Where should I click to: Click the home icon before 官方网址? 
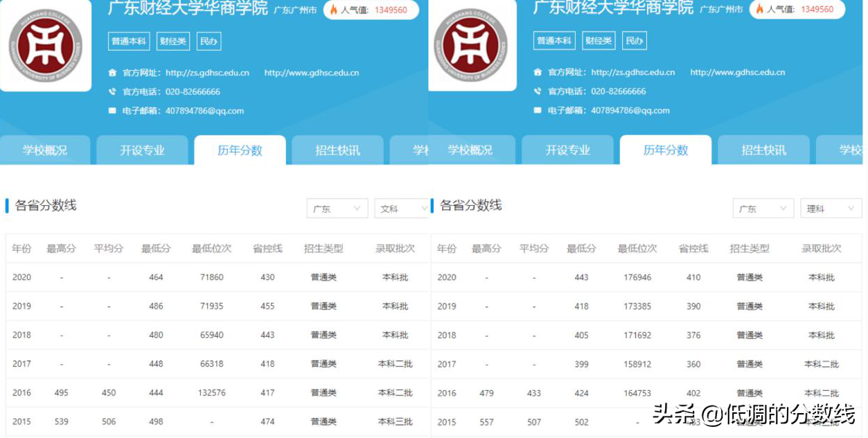[x=114, y=72]
